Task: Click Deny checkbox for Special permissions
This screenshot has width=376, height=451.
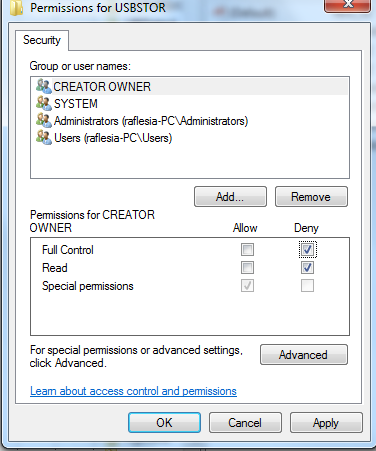Action: 307,285
